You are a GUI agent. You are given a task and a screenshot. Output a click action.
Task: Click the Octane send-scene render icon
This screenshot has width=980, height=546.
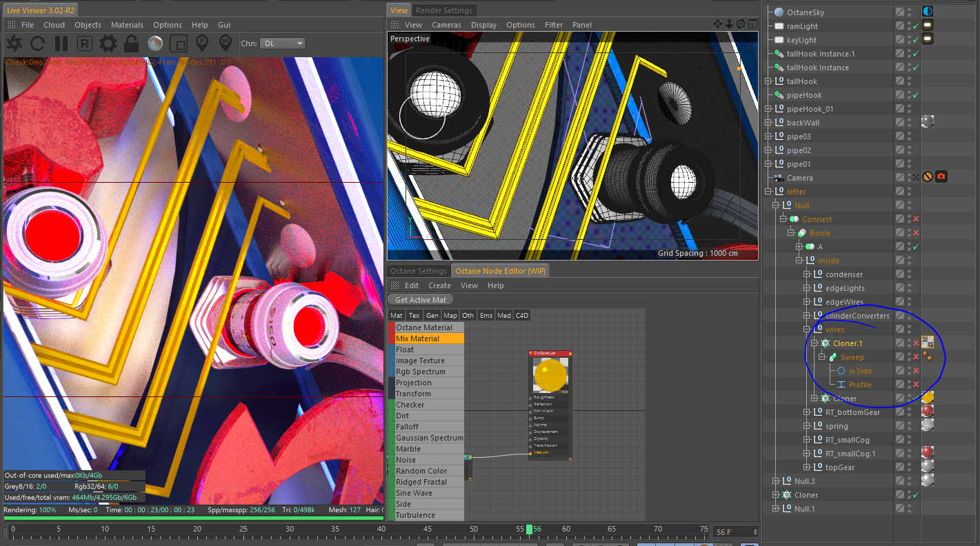[x=14, y=43]
